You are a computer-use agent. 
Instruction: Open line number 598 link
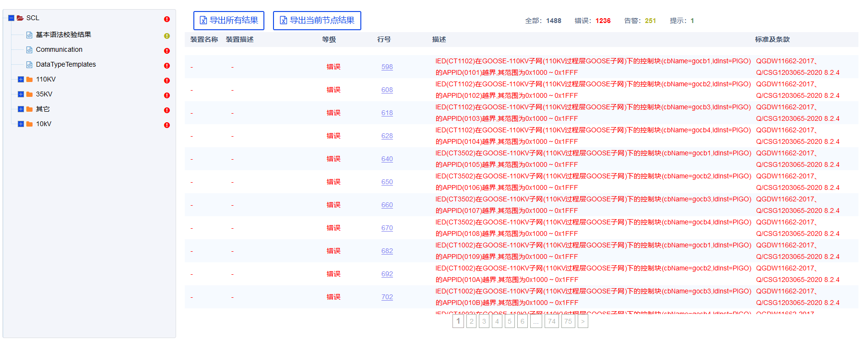(387, 67)
